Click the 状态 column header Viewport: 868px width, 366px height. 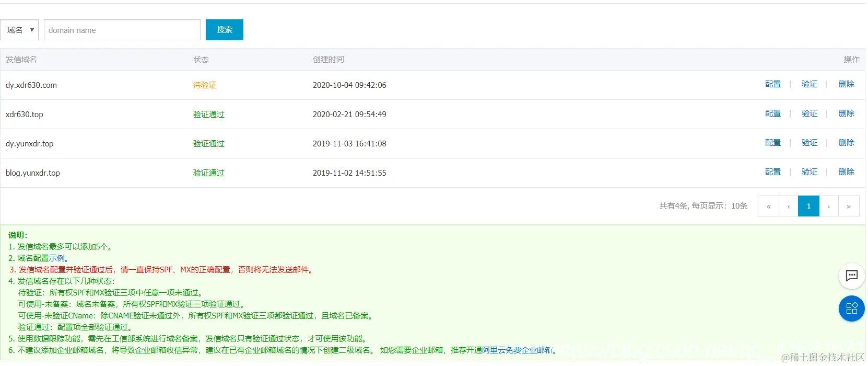point(201,60)
